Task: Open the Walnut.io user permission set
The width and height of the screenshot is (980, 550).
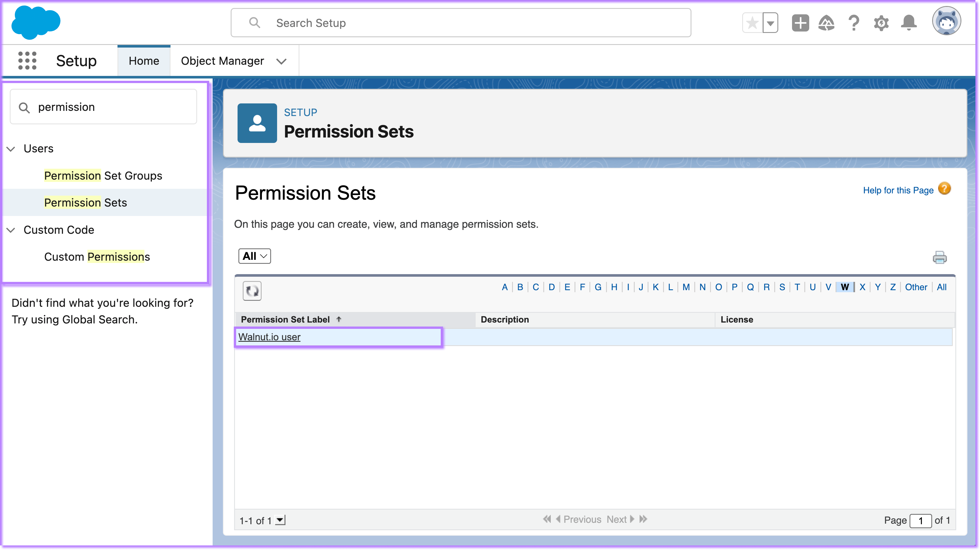Action: [269, 337]
